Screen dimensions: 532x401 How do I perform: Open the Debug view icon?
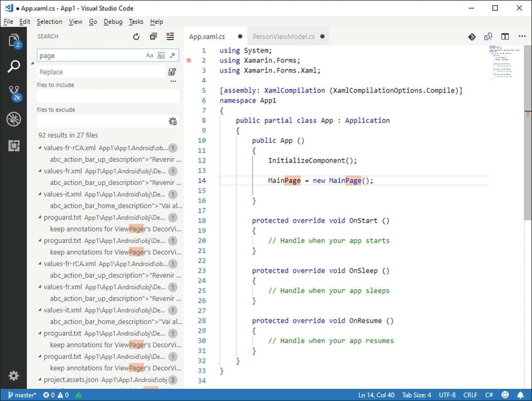pos(14,119)
